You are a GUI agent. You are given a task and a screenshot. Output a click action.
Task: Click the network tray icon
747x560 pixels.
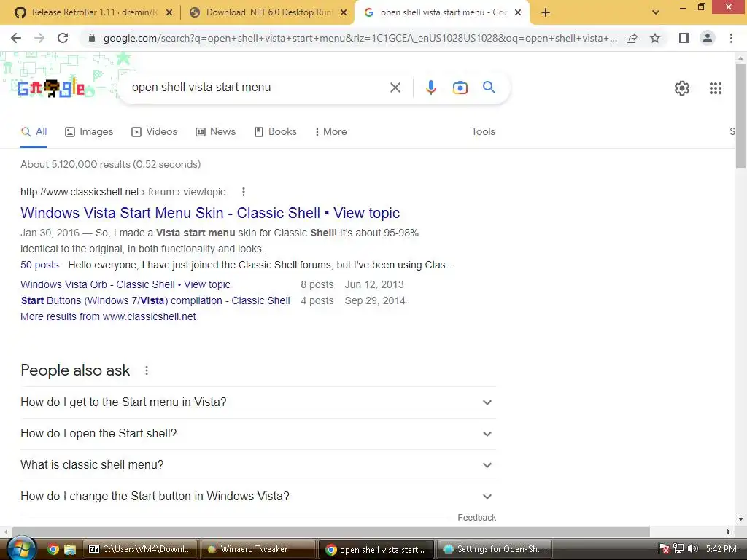coord(678,549)
